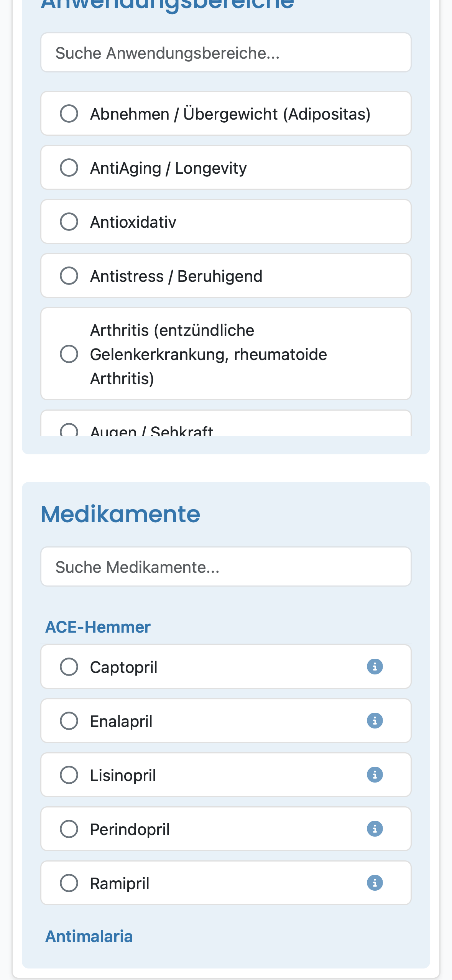
Task: Choose Enalapril medication radio
Action: tap(69, 720)
